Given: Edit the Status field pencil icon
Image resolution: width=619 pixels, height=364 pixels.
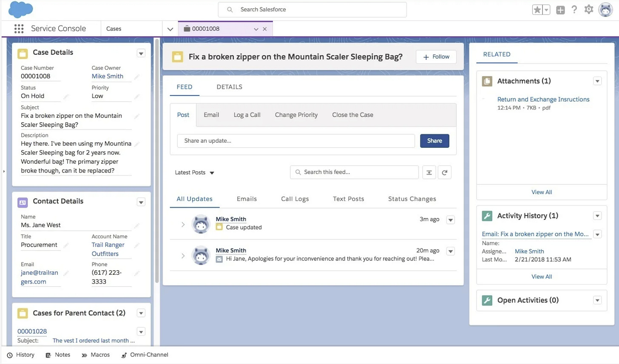Looking at the screenshot, I should click(66, 97).
